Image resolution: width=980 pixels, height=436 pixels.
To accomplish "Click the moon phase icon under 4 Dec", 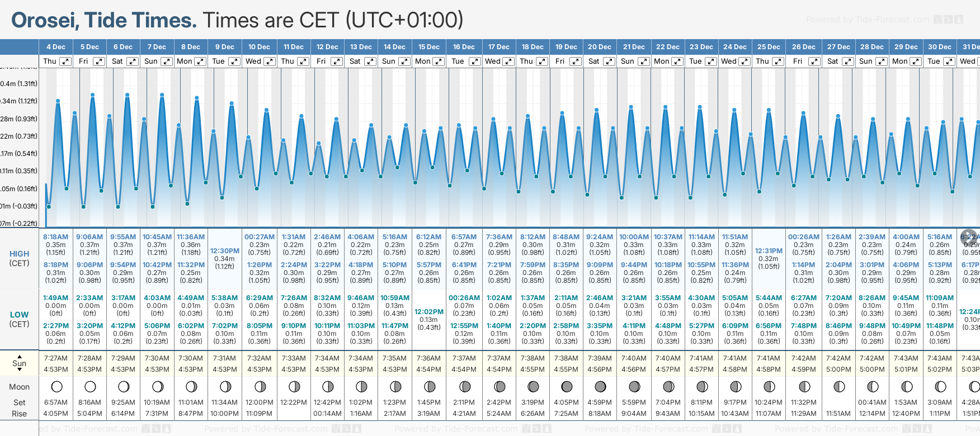I will coord(56,386).
